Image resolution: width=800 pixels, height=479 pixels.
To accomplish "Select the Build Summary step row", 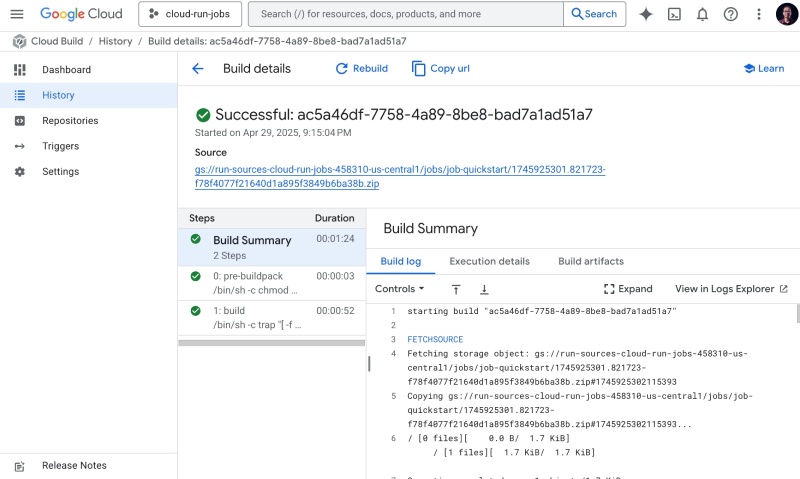I will coord(272,247).
